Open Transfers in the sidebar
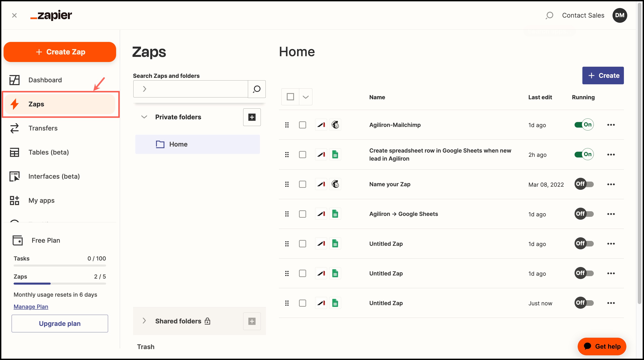The width and height of the screenshot is (644, 360). [43, 128]
